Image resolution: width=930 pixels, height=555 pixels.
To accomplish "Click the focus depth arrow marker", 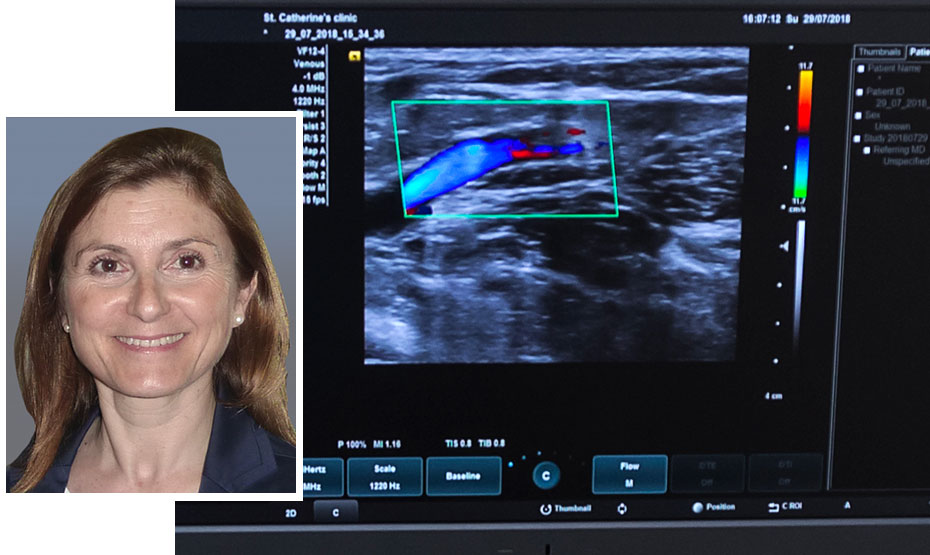I will point(783,246).
